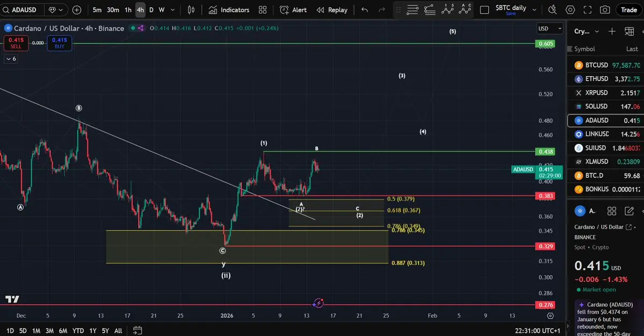Open the 22:31:00 UTC+1 timezone menu

tap(537, 331)
